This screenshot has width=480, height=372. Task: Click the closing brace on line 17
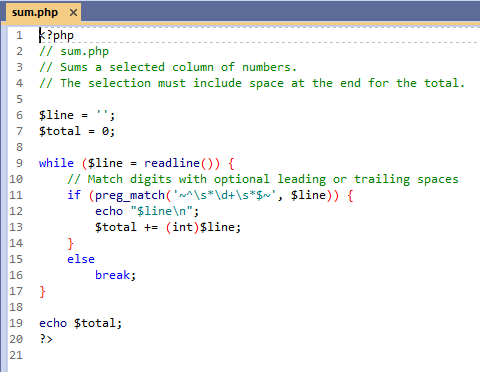click(42, 291)
